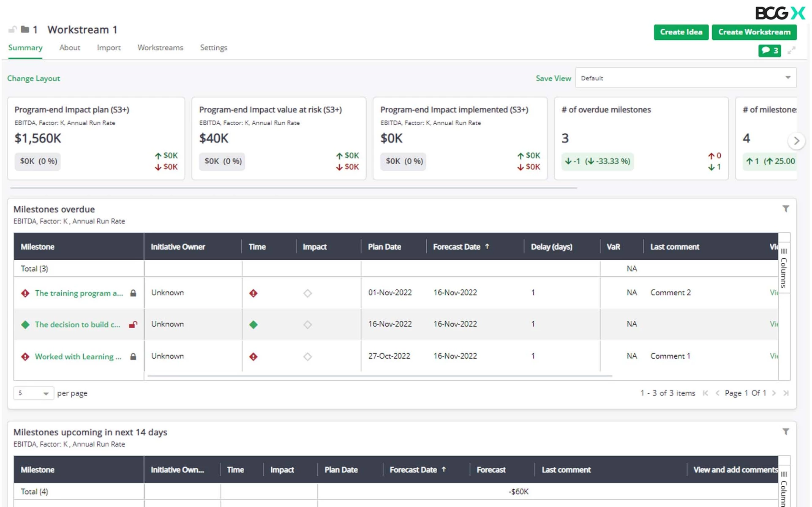The width and height of the screenshot is (812, 507).
Task: Click Impact diamond in The decision row
Action: pyautogui.click(x=308, y=324)
